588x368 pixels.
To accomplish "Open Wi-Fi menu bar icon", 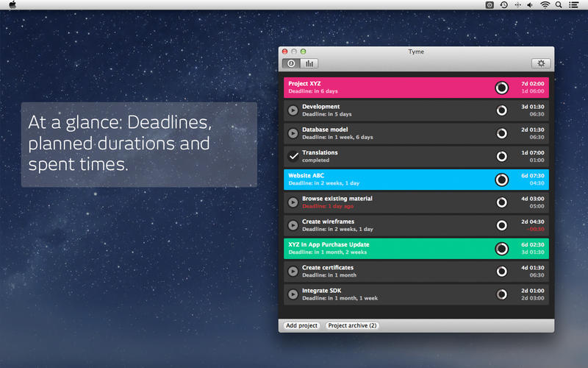I will tap(545, 5).
